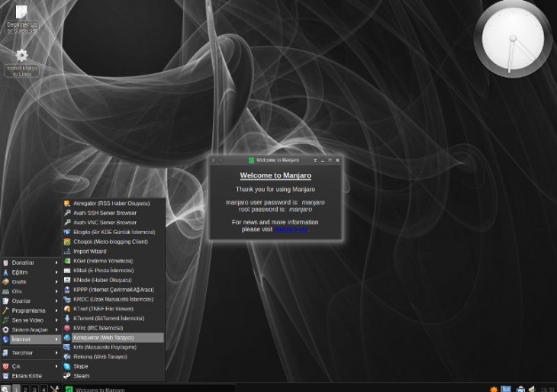The width and height of the screenshot is (557, 392).
Task: Open Import Wizard entry
Action: [114, 252]
